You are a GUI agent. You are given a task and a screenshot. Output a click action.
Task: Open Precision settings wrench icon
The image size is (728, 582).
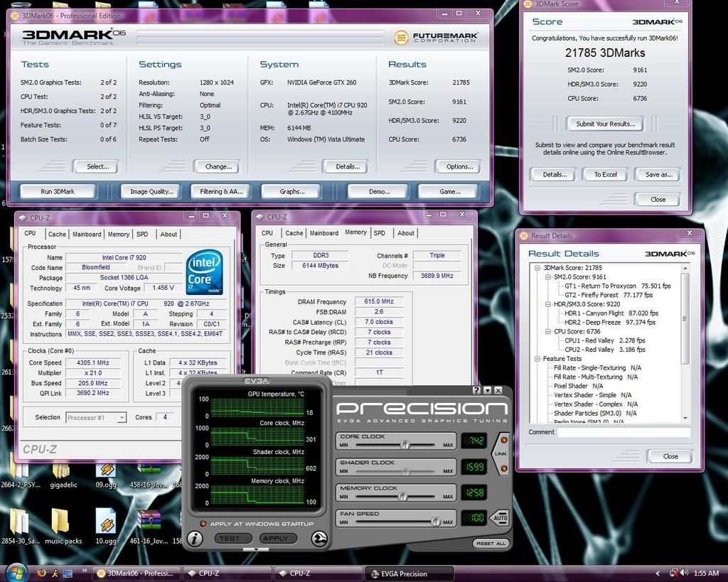(x=319, y=539)
